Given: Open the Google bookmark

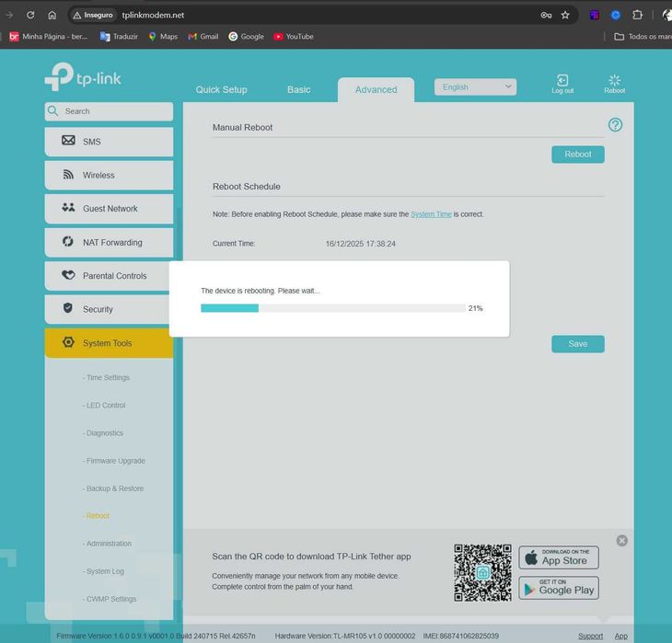Looking at the screenshot, I should pos(246,37).
